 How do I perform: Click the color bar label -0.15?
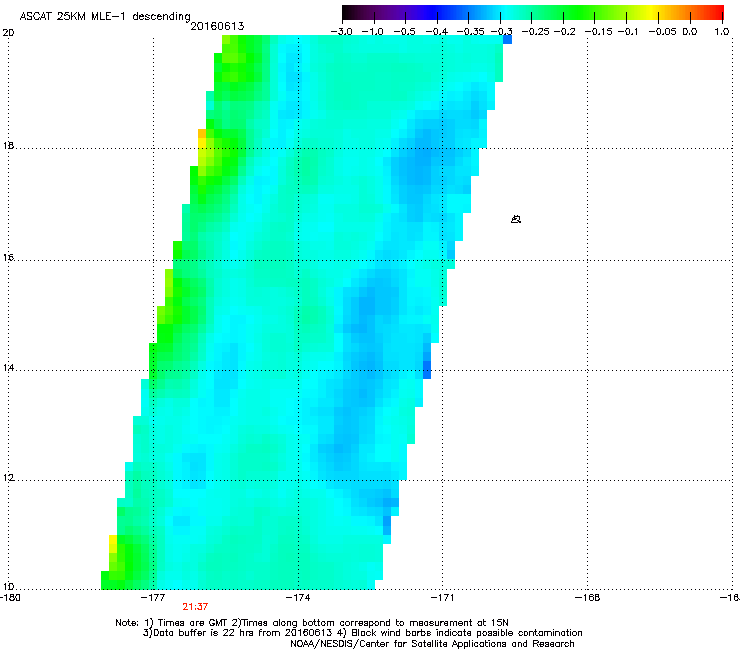point(598,32)
